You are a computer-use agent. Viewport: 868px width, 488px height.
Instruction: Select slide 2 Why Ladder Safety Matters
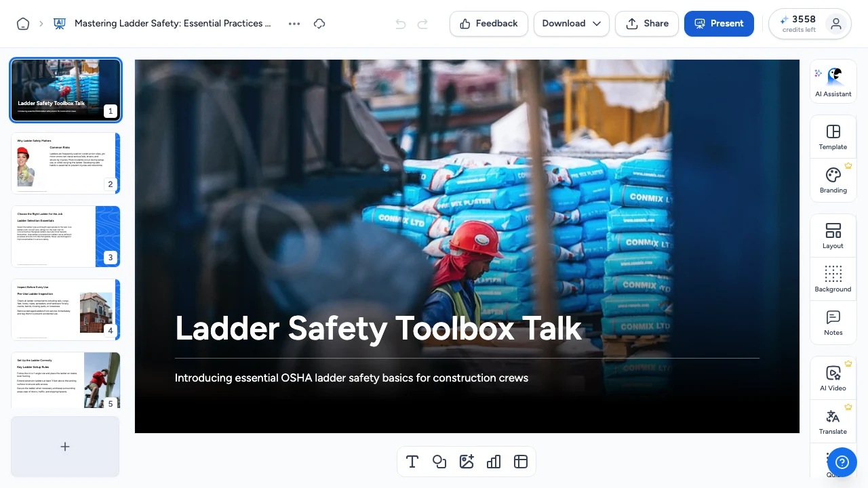(x=66, y=163)
